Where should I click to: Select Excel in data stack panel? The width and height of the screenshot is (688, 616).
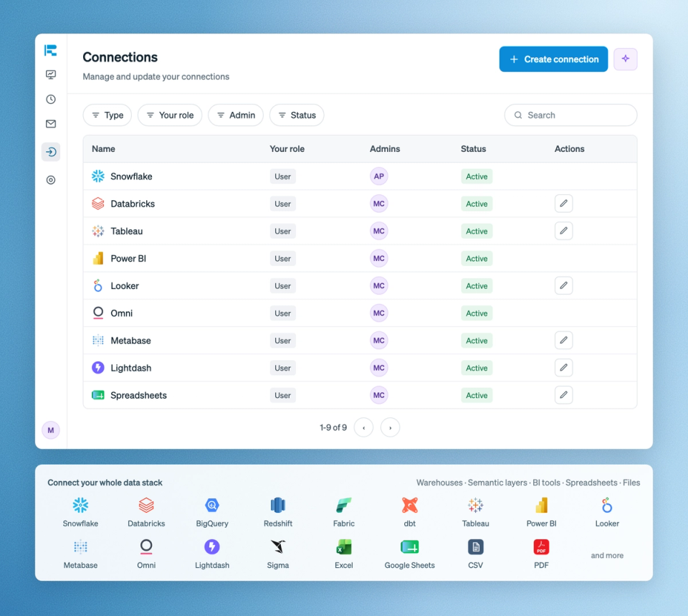343,554
